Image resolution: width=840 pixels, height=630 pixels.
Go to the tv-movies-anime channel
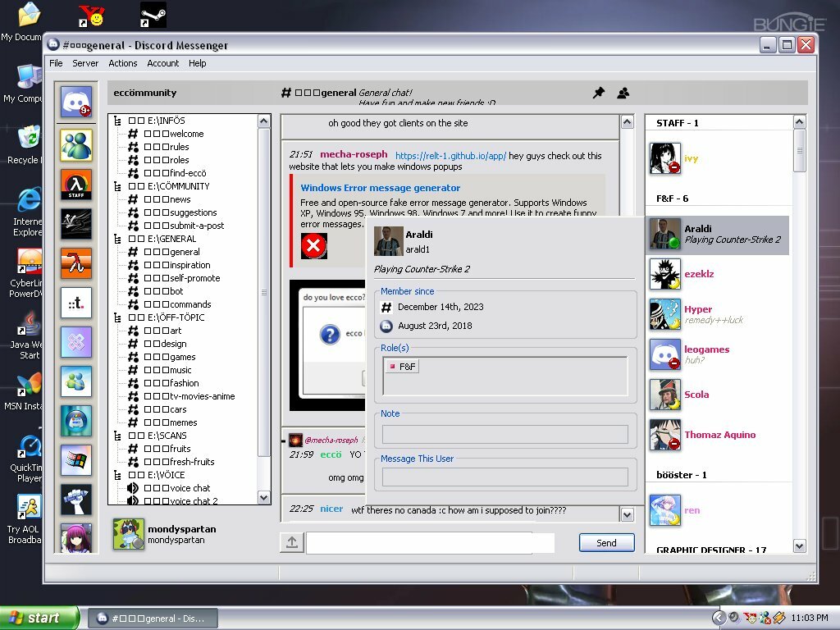pos(181,396)
